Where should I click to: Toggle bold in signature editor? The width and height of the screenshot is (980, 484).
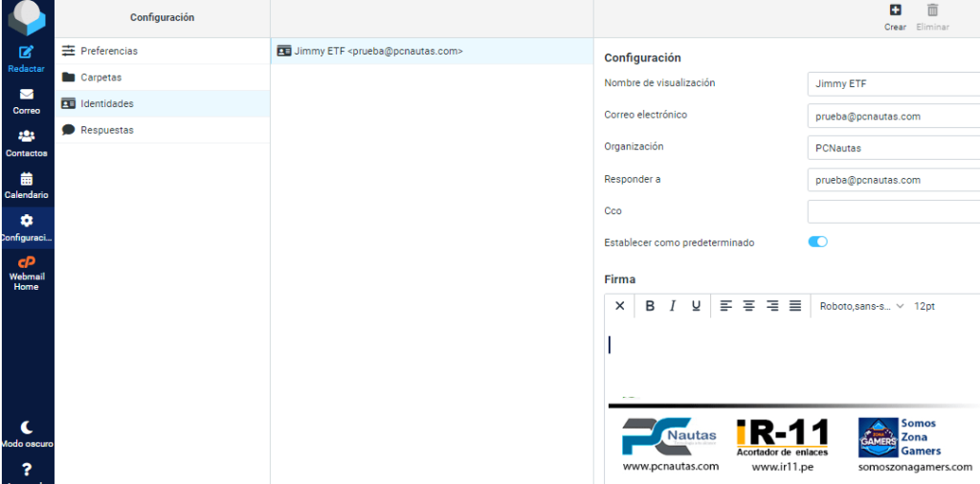click(650, 306)
